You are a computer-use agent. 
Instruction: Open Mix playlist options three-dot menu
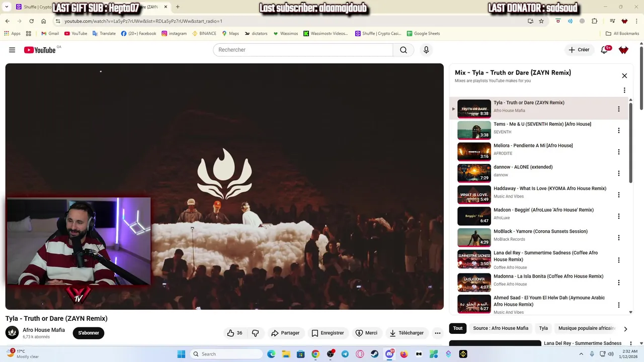pos(624,90)
